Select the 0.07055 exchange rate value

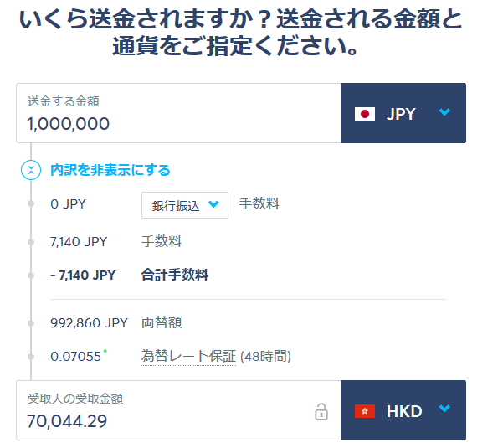point(74,357)
